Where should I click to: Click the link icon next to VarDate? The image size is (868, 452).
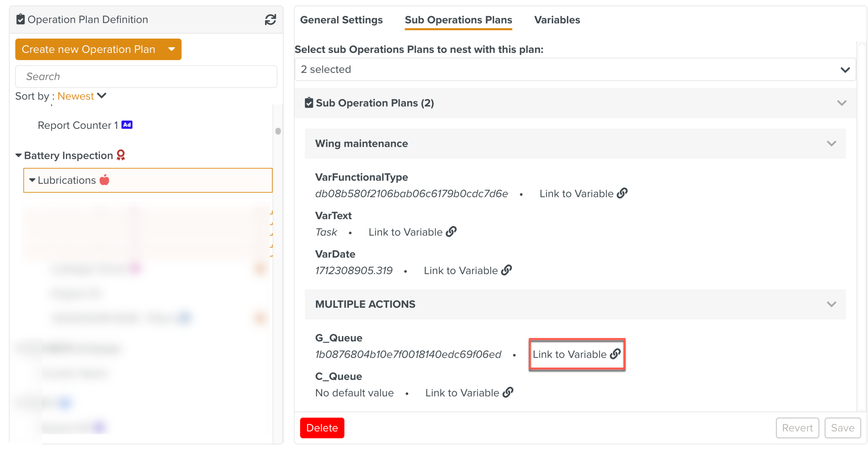(507, 270)
